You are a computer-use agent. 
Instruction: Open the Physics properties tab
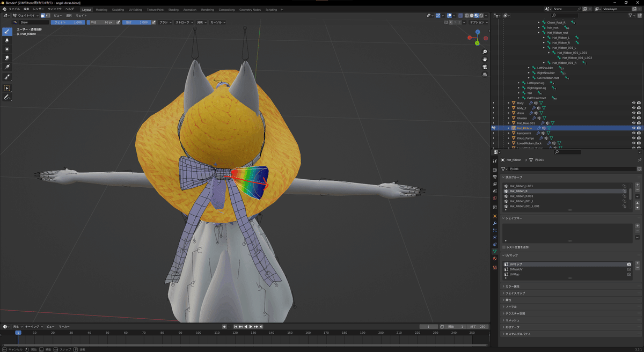coord(495,237)
